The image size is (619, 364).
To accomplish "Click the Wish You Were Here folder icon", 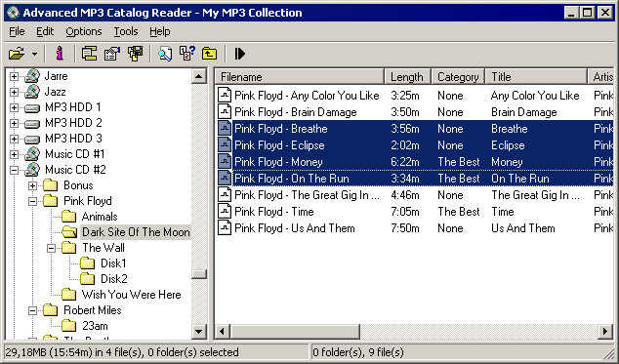I will [x=68, y=294].
